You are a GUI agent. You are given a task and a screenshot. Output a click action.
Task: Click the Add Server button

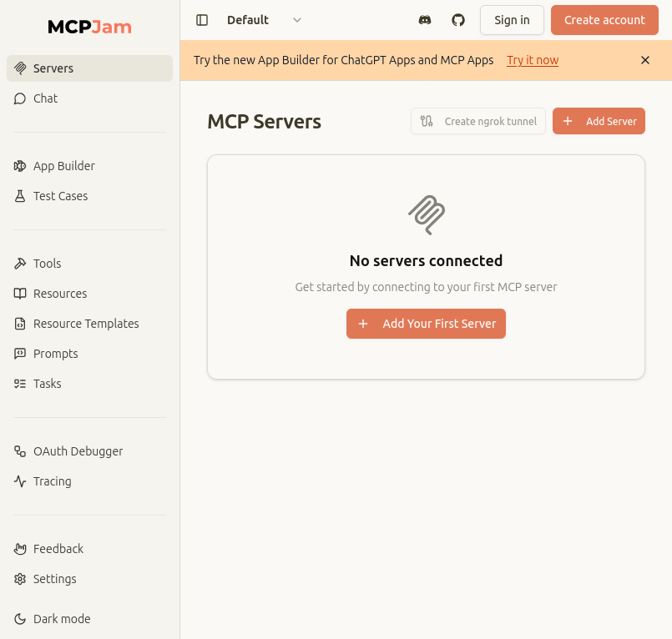(x=599, y=121)
